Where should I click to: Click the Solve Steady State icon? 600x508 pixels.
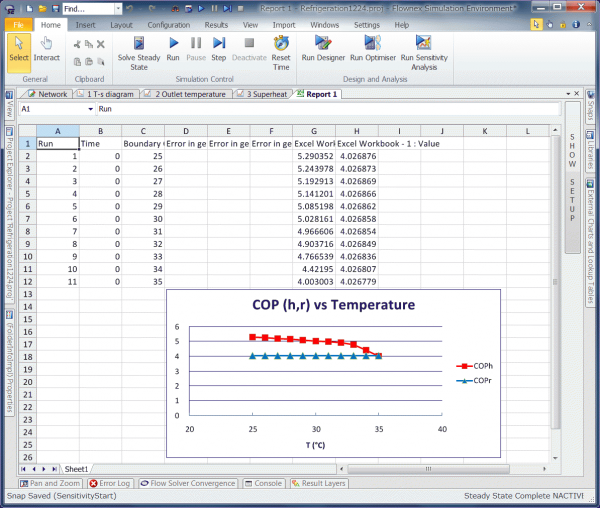(x=139, y=43)
